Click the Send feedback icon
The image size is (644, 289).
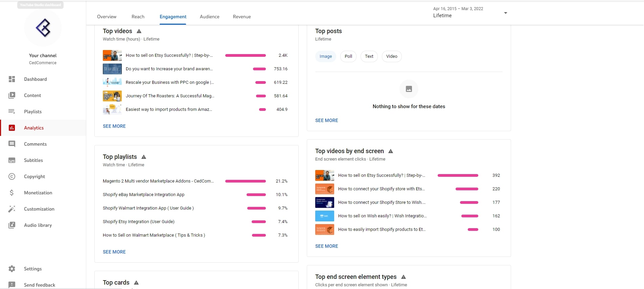pyautogui.click(x=12, y=285)
